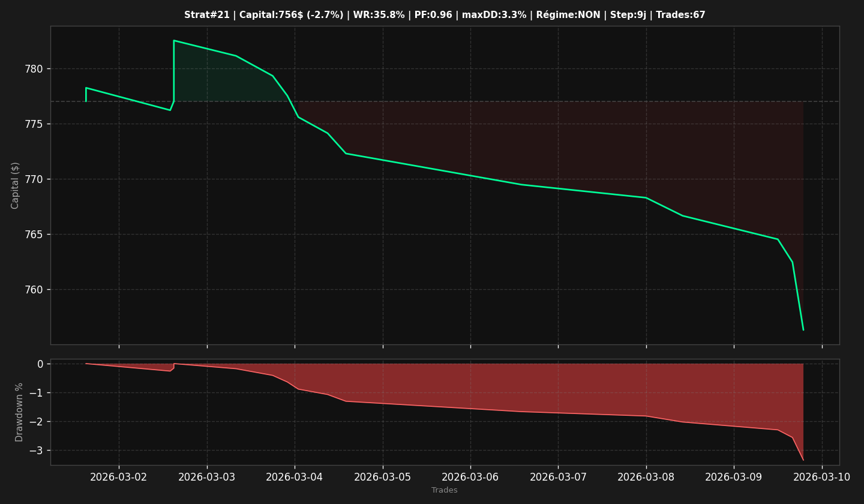Choose the 2026-03-07 date tick label
Viewport: 864px width, 504px height.
point(558,477)
